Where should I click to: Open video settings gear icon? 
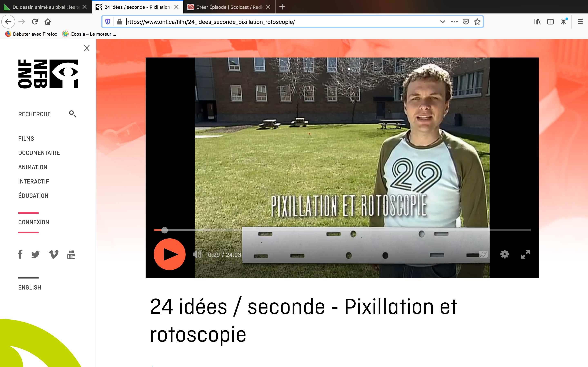[x=504, y=254]
